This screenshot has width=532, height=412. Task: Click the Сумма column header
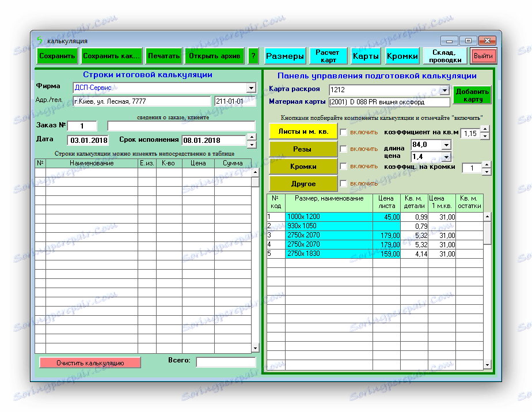pyautogui.click(x=233, y=163)
